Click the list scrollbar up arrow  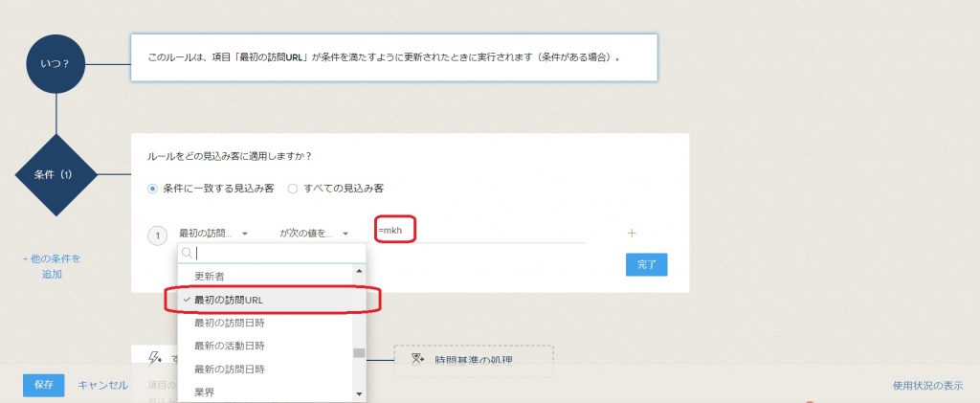tap(359, 271)
